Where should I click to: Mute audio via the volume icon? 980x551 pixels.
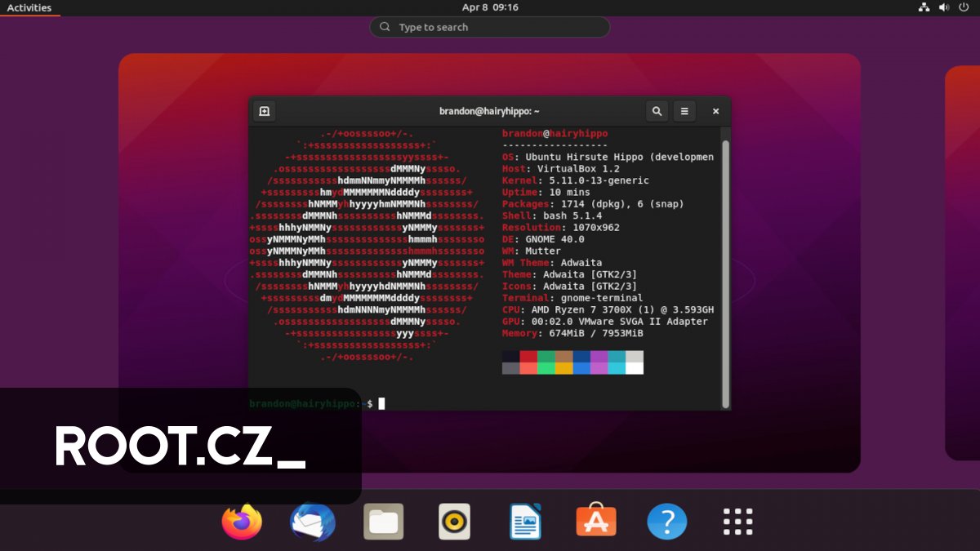[x=943, y=7]
